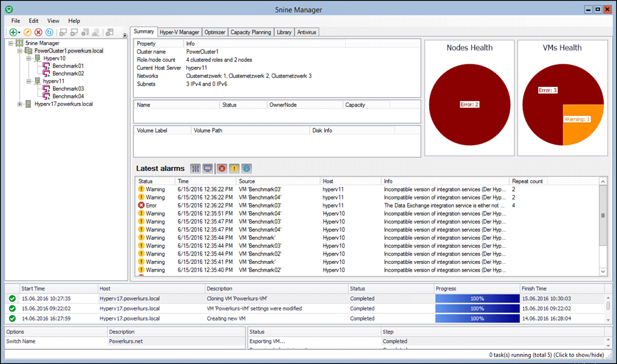This screenshot has height=364, width=617.
Task: Click the Benchmark02 VM icon
Action: [46, 74]
